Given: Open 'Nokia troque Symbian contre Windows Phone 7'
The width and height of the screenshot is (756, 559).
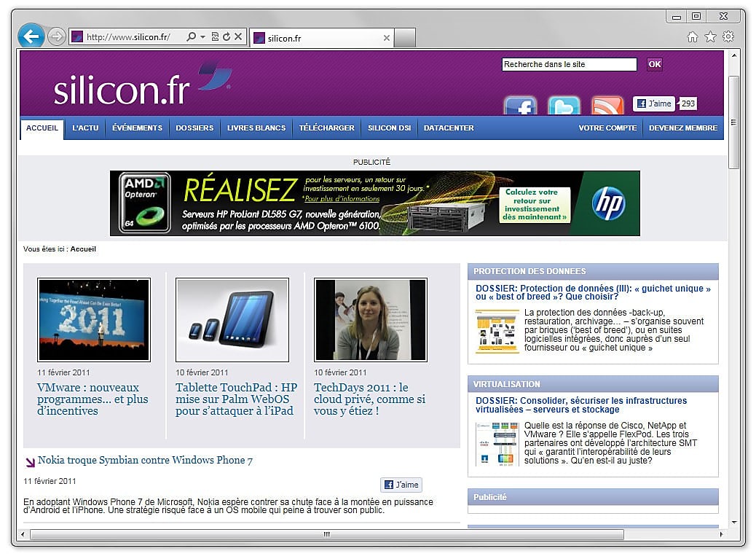Looking at the screenshot, I should click(x=145, y=461).
